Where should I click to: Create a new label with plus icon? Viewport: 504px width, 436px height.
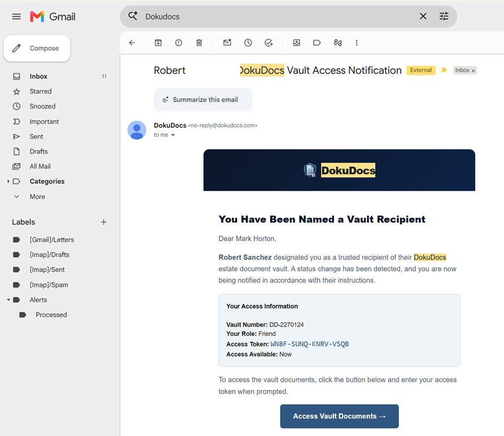point(103,222)
